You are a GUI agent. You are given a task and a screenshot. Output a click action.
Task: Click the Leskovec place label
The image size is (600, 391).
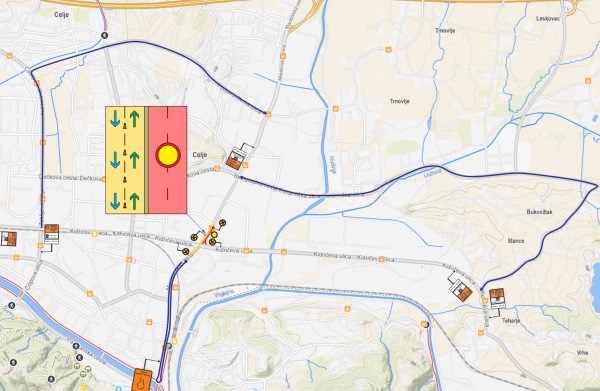coord(548,19)
